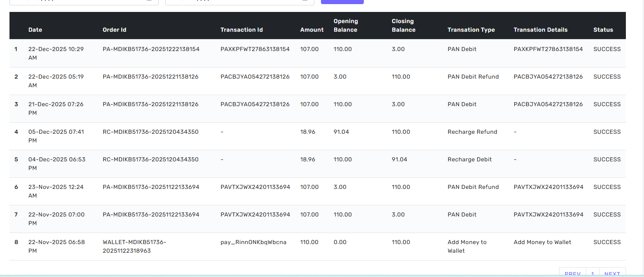
Task: Click the Amount column header
Action: tap(312, 30)
